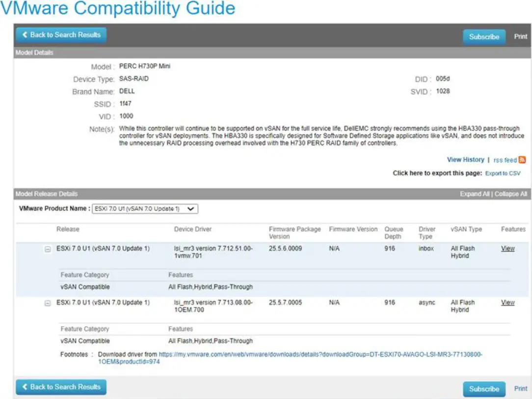This screenshot has height=399, width=532.
Task: Select driver lsi_mr3 version 7.713.08.00-1OEM.700
Action: click(x=213, y=306)
